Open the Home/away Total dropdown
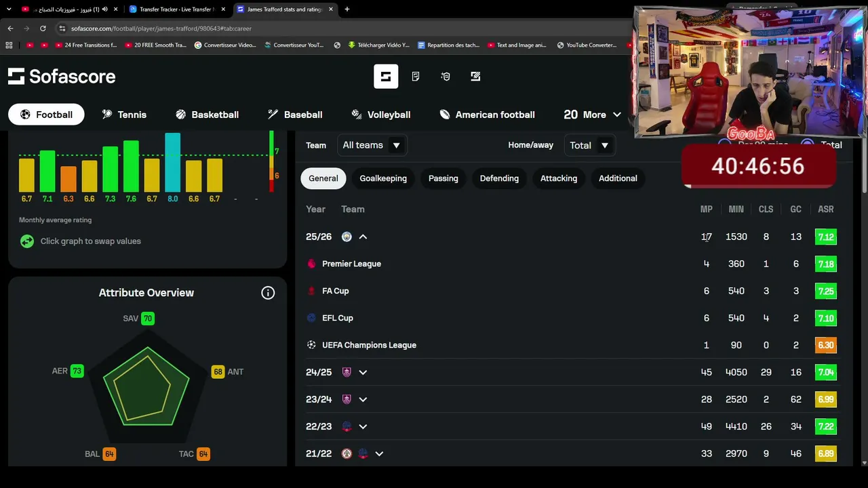 [x=589, y=145]
